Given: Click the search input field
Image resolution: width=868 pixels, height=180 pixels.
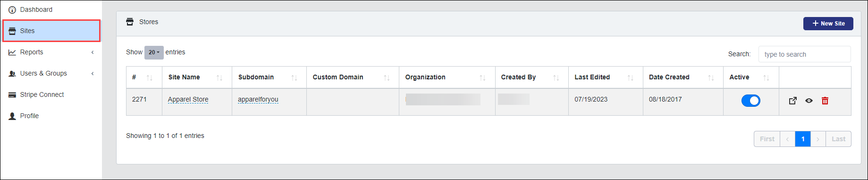Looking at the screenshot, I should (x=805, y=54).
